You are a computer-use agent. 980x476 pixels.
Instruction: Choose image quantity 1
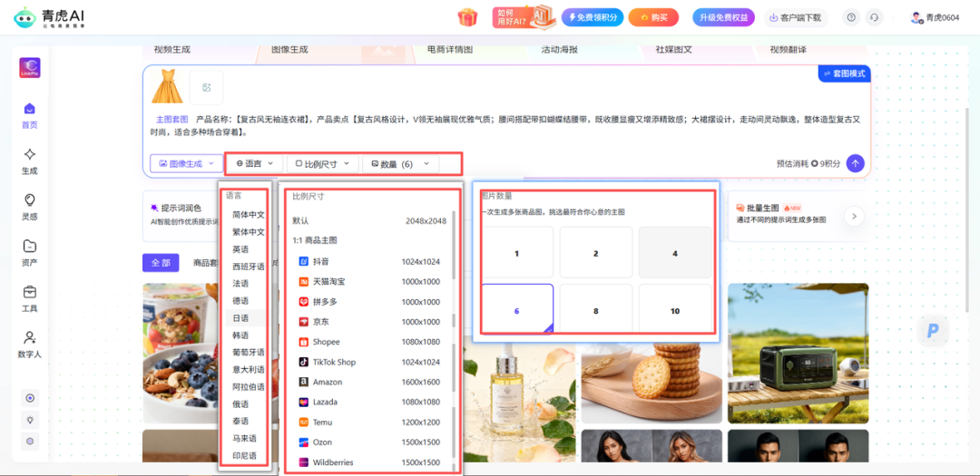coord(517,253)
